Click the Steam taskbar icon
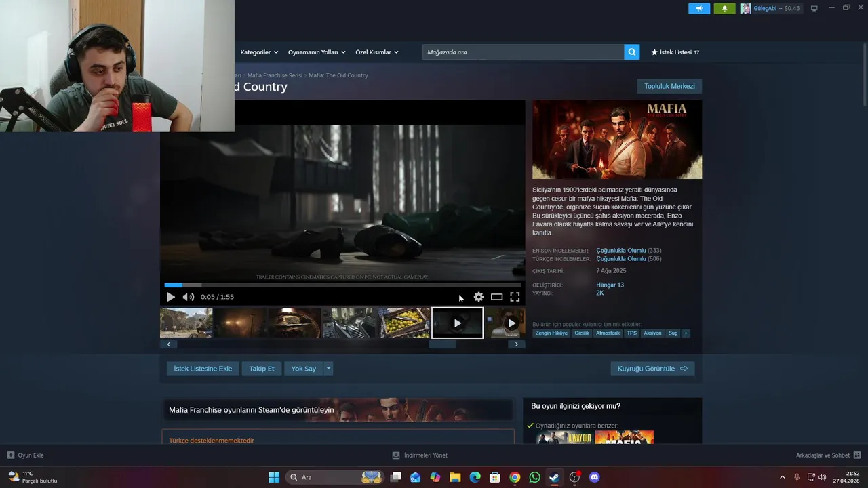Screen dimensions: 868x488 click(x=555, y=477)
